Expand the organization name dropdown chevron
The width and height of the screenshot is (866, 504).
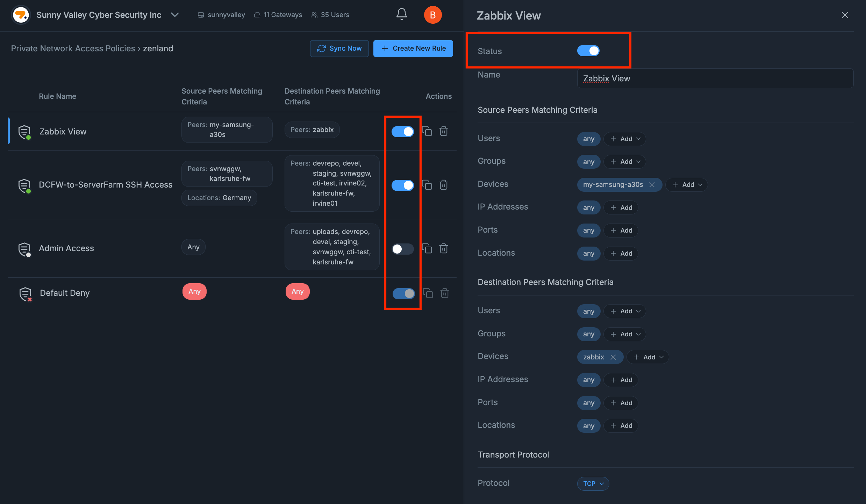click(175, 15)
